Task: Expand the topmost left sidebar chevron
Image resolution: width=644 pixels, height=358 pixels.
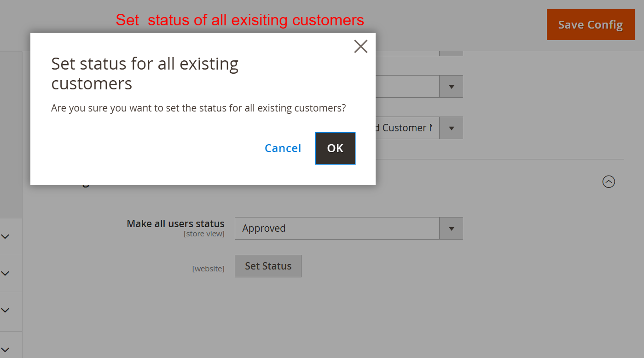Action: (x=6, y=236)
